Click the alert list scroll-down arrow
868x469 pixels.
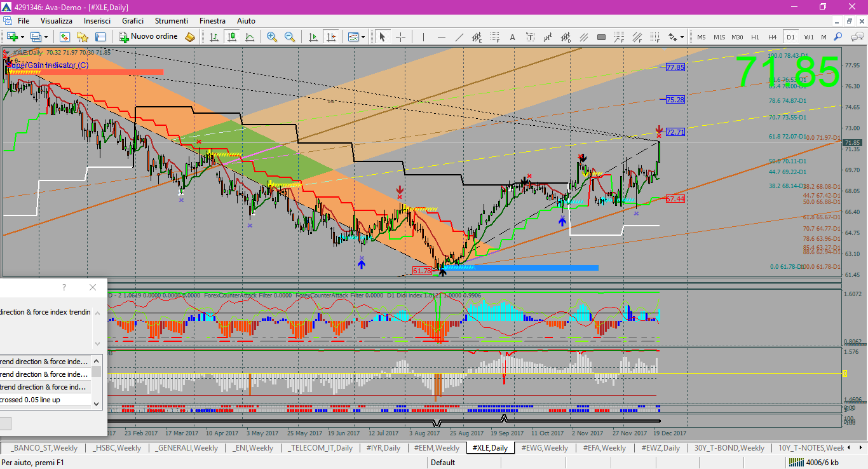tap(97, 403)
